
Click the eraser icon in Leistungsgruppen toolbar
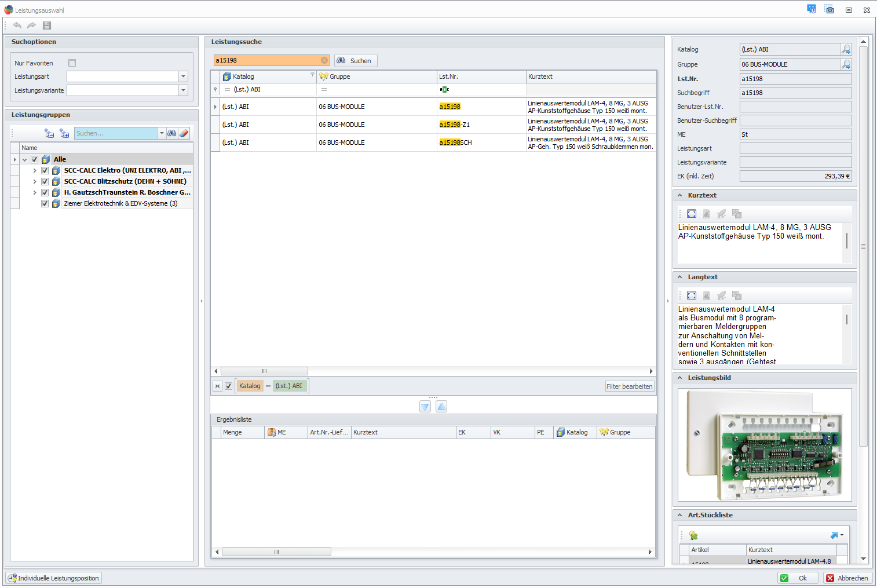[184, 133]
